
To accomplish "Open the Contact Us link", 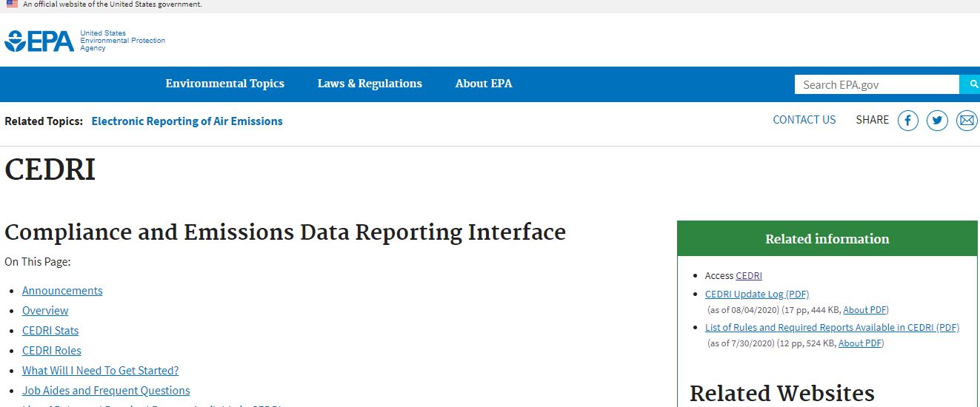I will [x=804, y=120].
